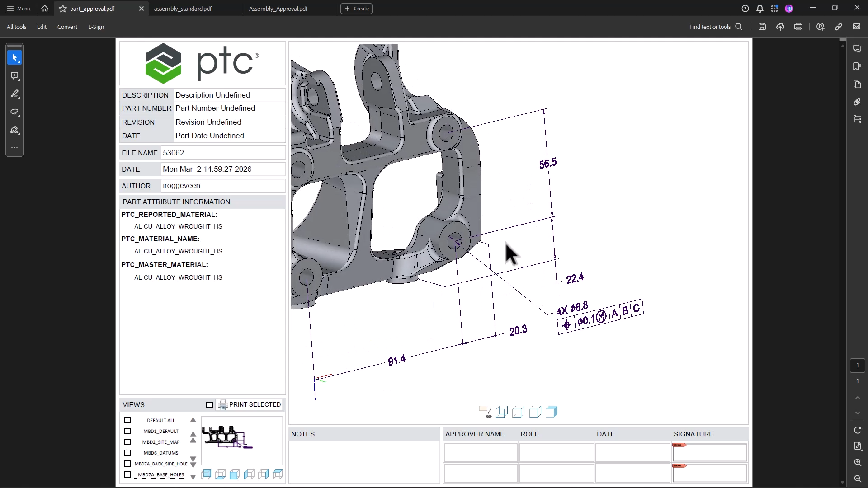
Task: Open the page display settings icon
Action: (858, 446)
